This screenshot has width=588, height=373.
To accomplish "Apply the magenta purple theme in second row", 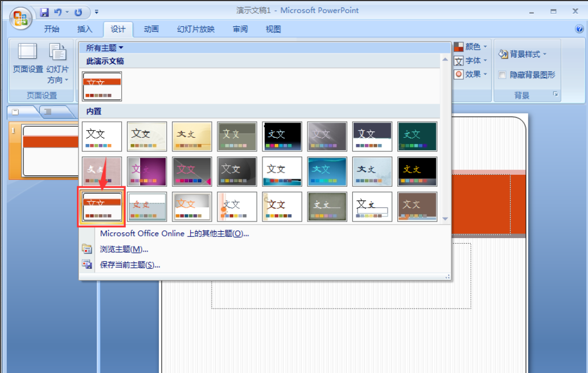I will coord(147,171).
